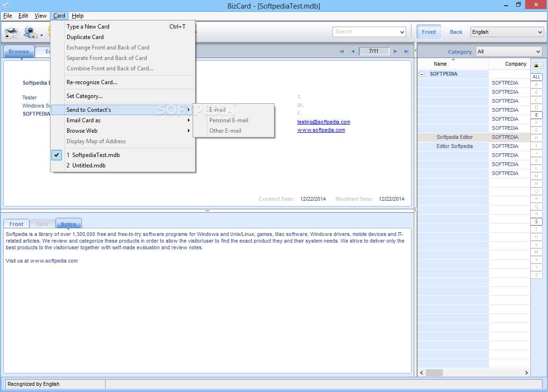Select the Editor Softpedia contact row

474,147
